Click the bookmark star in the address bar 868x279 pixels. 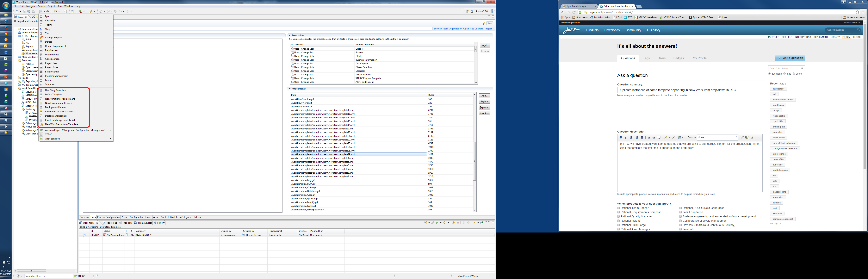(858, 12)
